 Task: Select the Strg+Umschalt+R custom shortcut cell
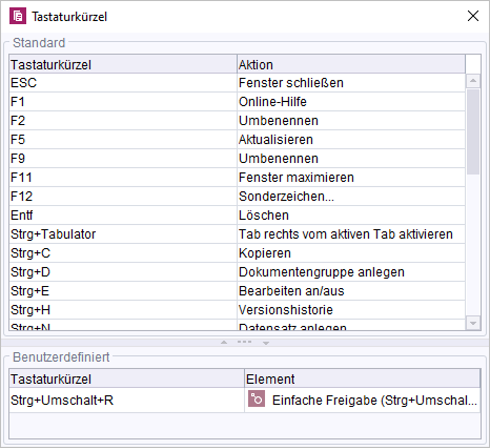tap(127, 400)
